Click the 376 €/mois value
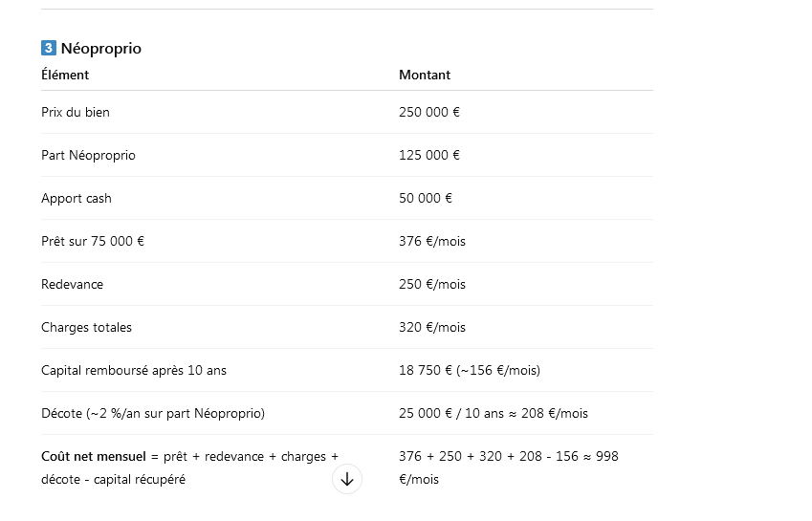Image resolution: width=812 pixels, height=521 pixels. click(x=432, y=241)
